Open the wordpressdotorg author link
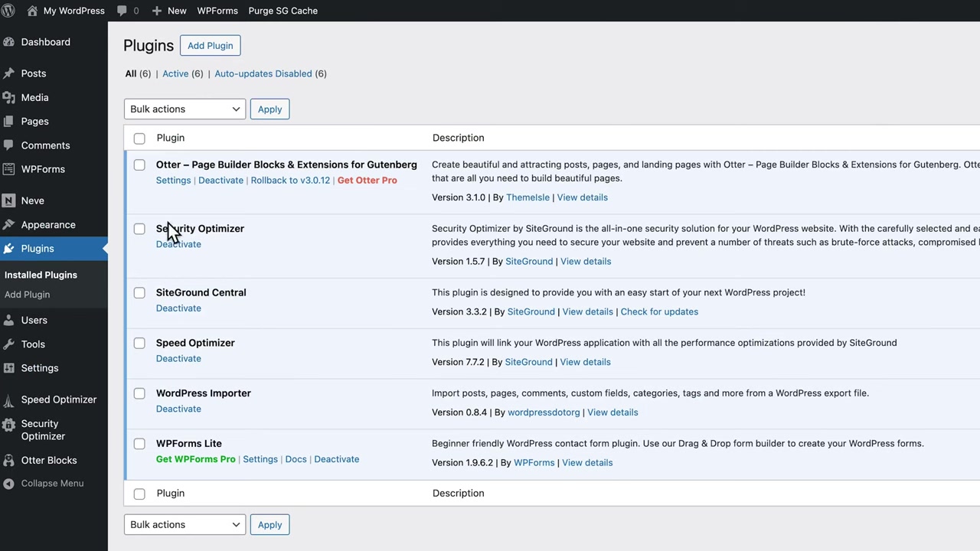Screen dimensions: 980x551 point(544,412)
